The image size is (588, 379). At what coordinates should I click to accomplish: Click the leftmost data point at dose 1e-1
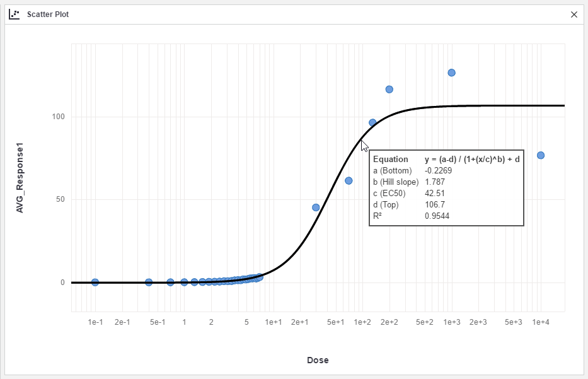click(95, 282)
